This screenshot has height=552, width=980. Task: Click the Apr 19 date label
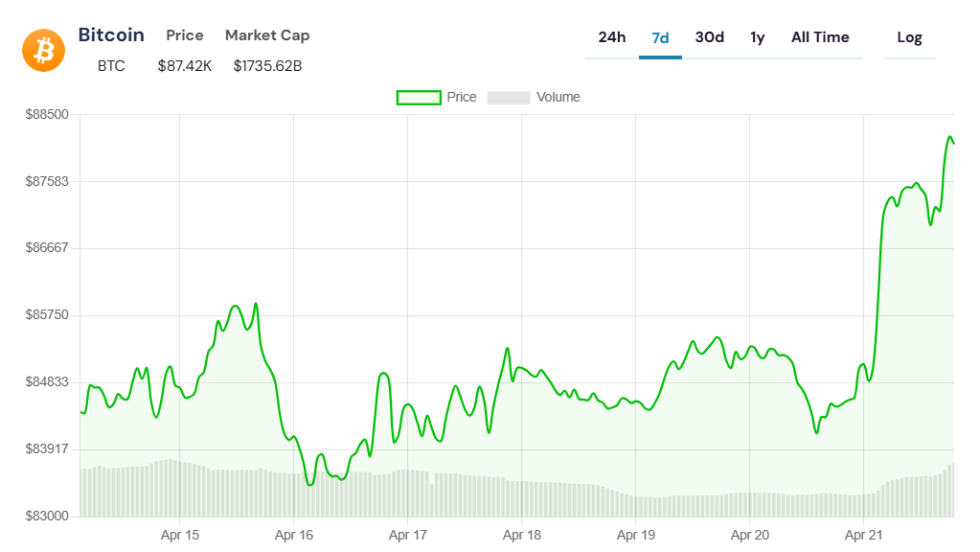point(636,535)
